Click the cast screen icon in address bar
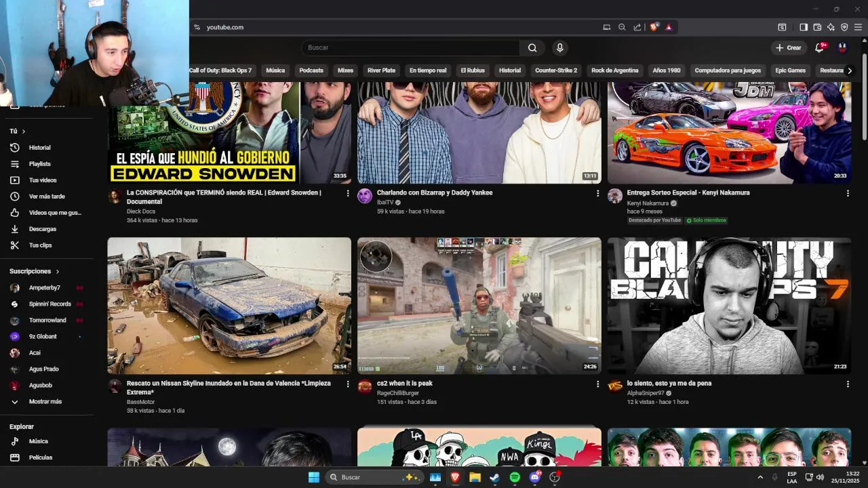The height and width of the screenshot is (488, 868). 607,27
